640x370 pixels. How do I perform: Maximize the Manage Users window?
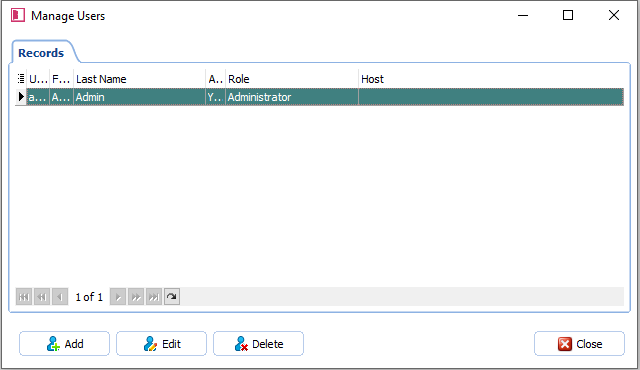coord(568,16)
